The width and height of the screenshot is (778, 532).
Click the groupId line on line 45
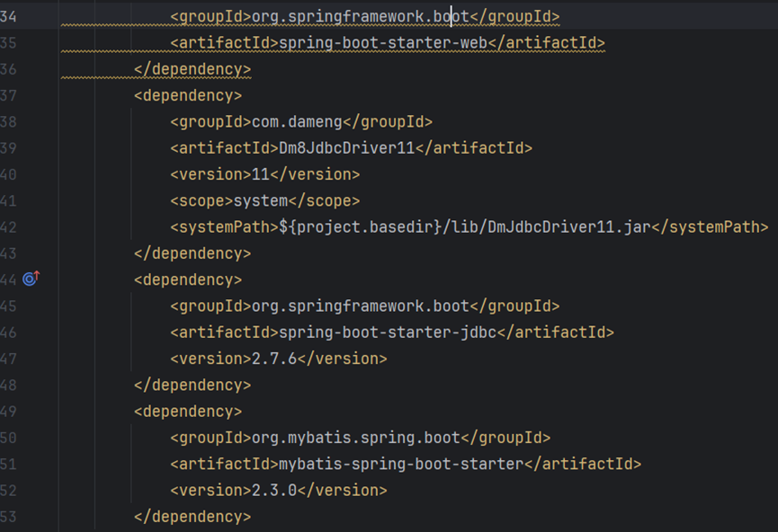pyautogui.click(x=364, y=306)
